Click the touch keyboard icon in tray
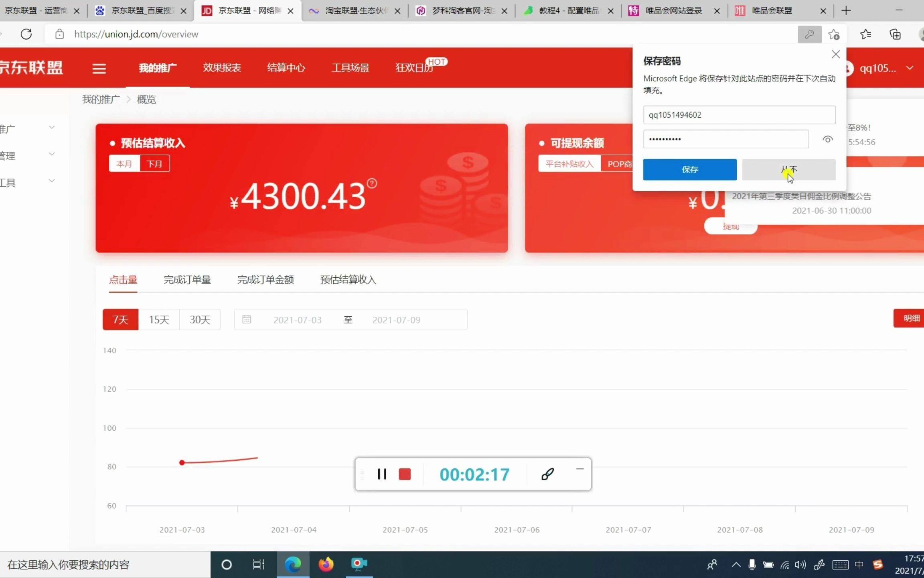This screenshot has height=578, width=924. 840,565
